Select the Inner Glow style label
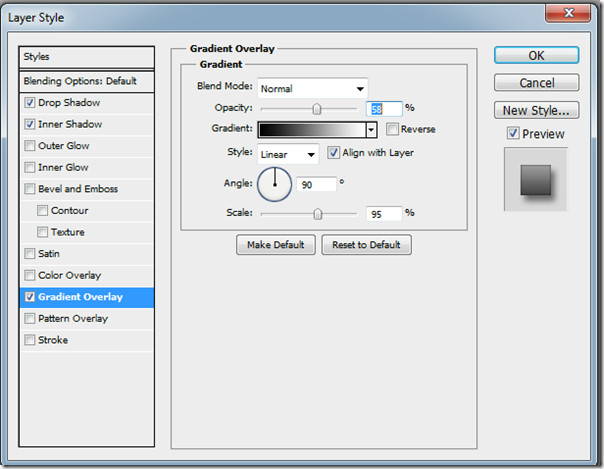This screenshot has width=604, height=469. (63, 168)
